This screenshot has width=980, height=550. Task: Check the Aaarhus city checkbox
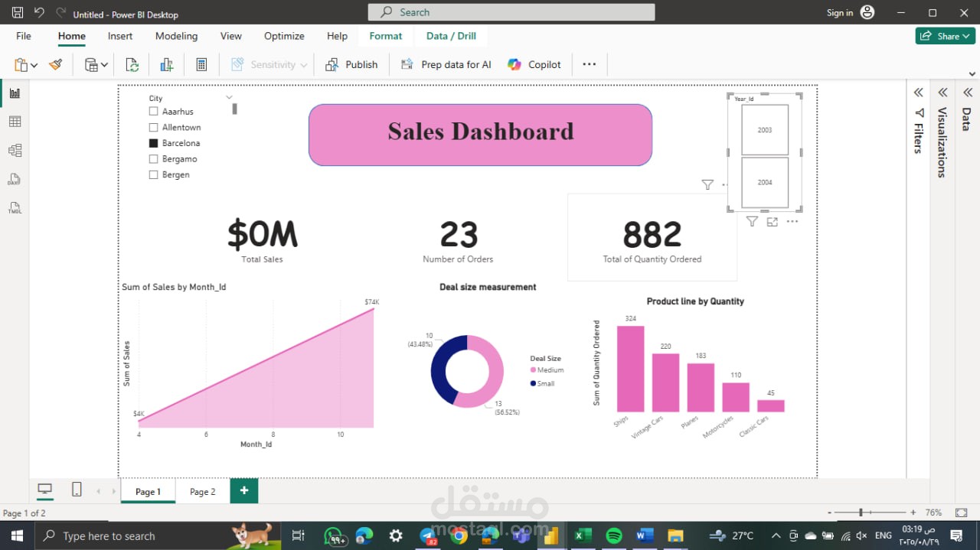(x=153, y=112)
